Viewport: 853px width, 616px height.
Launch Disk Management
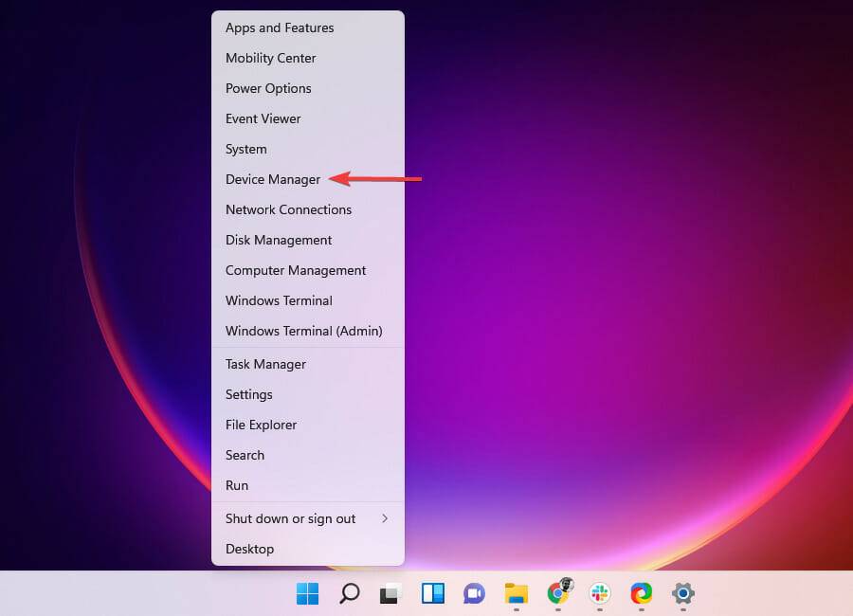308,240
